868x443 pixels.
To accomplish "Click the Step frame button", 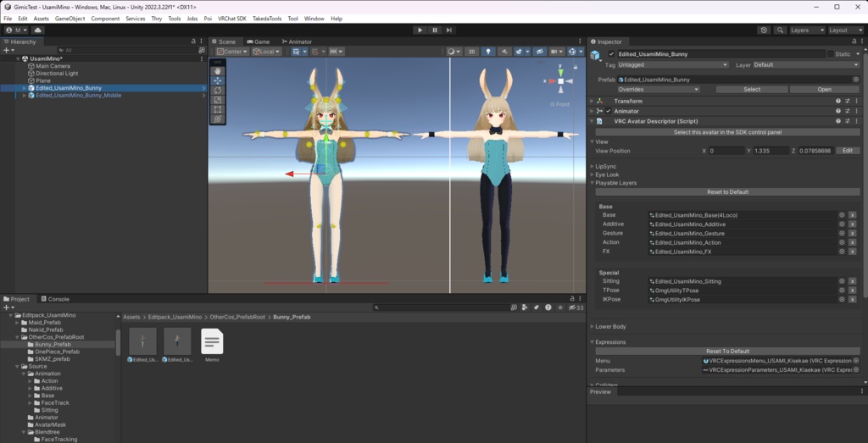I will (x=449, y=30).
